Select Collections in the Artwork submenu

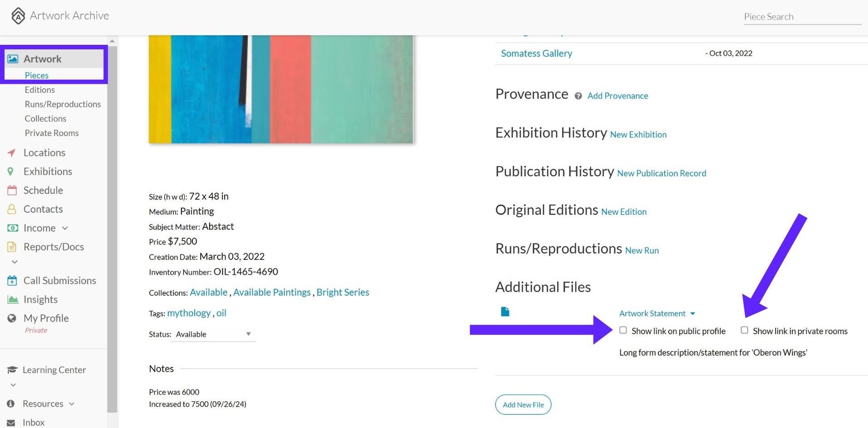point(45,119)
